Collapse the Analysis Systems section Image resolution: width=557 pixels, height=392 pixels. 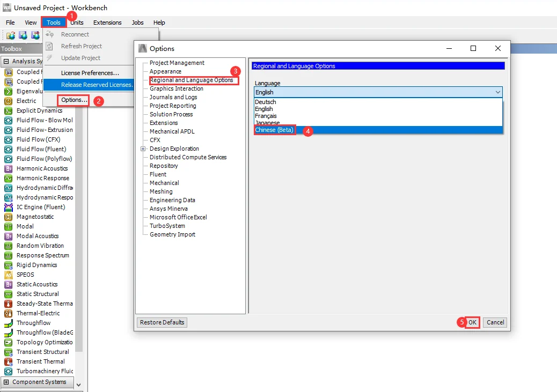[6, 61]
